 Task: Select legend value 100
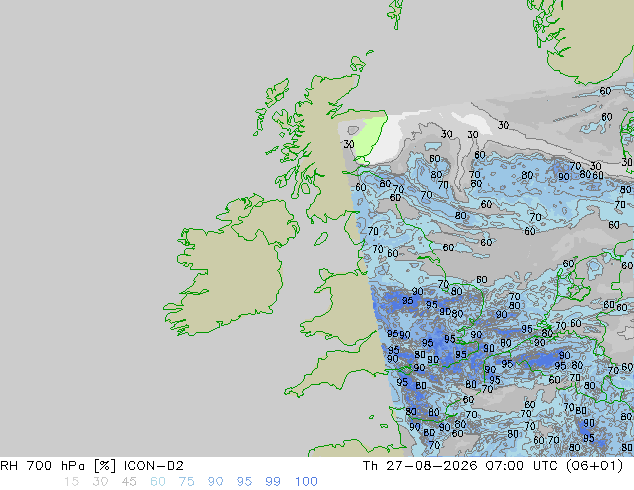coord(306,482)
